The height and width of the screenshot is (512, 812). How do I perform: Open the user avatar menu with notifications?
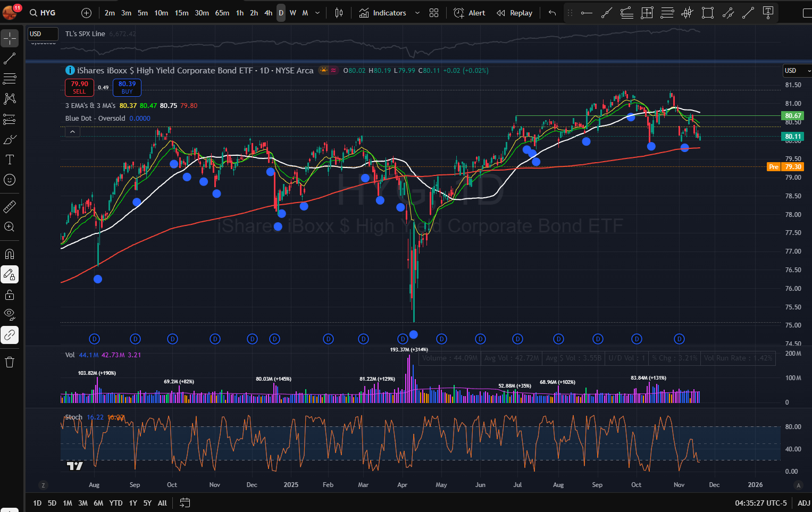[11, 11]
